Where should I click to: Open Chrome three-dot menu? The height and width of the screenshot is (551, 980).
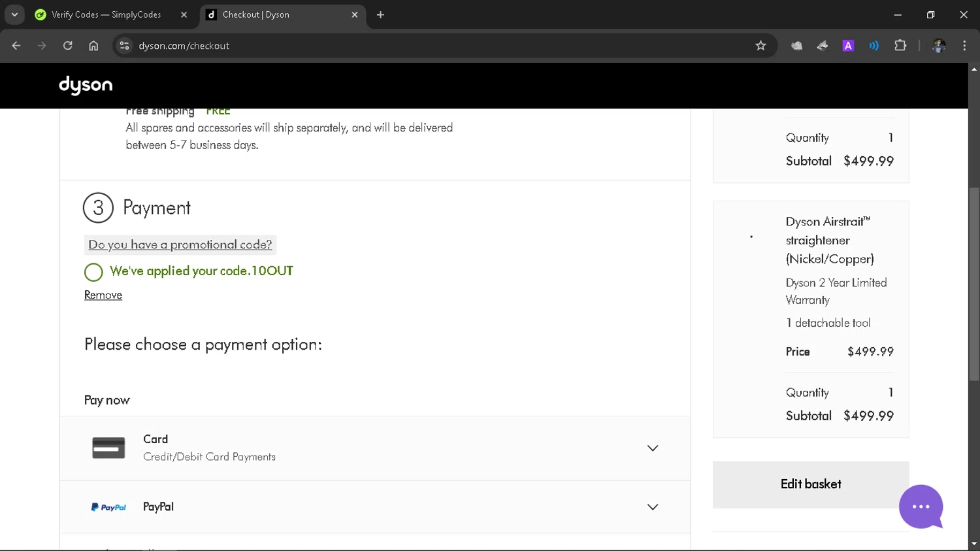coord(964,46)
